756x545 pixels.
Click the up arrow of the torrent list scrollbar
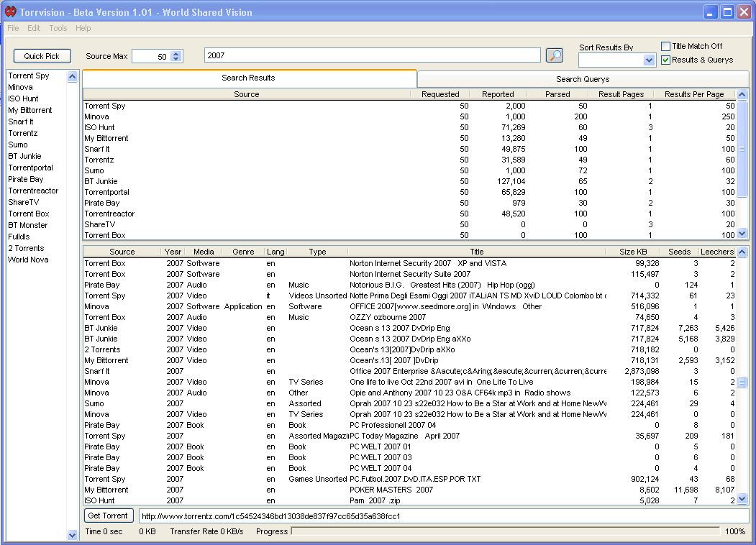[742, 252]
